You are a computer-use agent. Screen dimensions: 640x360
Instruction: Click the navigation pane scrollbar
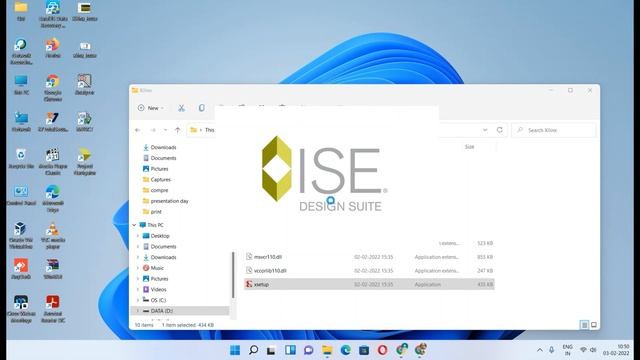[233, 275]
